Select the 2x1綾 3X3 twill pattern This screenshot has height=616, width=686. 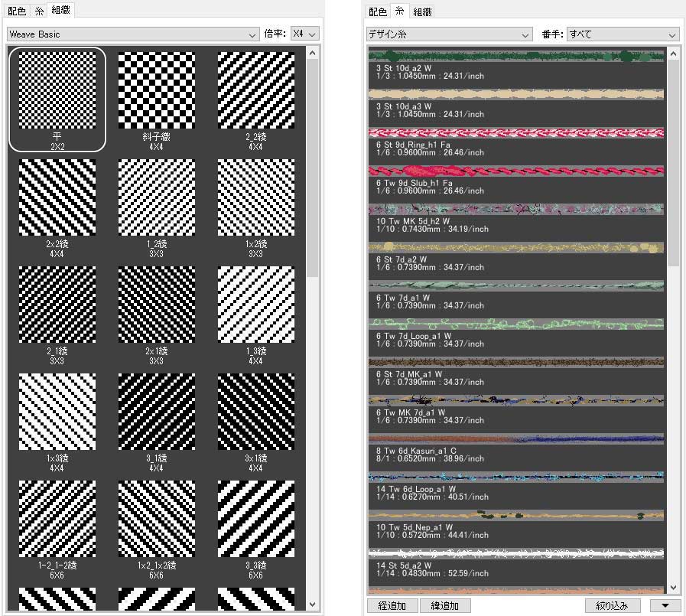pyautogui.click(x=157, y=315)
